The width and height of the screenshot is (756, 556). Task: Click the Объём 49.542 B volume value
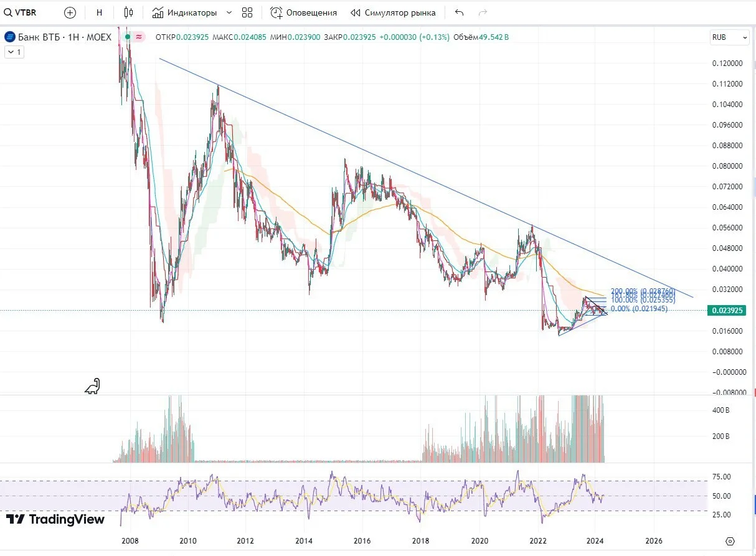pyautogui.click(x=481, y=37)
